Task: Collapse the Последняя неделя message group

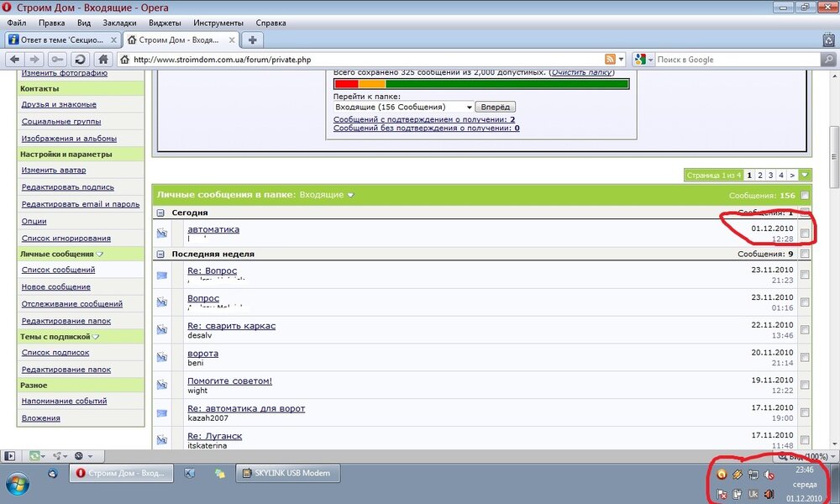Action: point(160,254)
